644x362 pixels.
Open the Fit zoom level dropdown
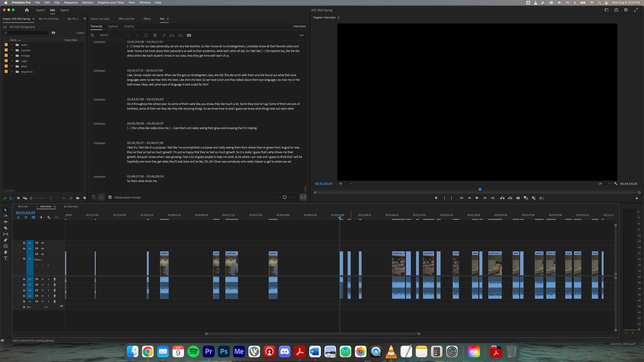[345, 184]
